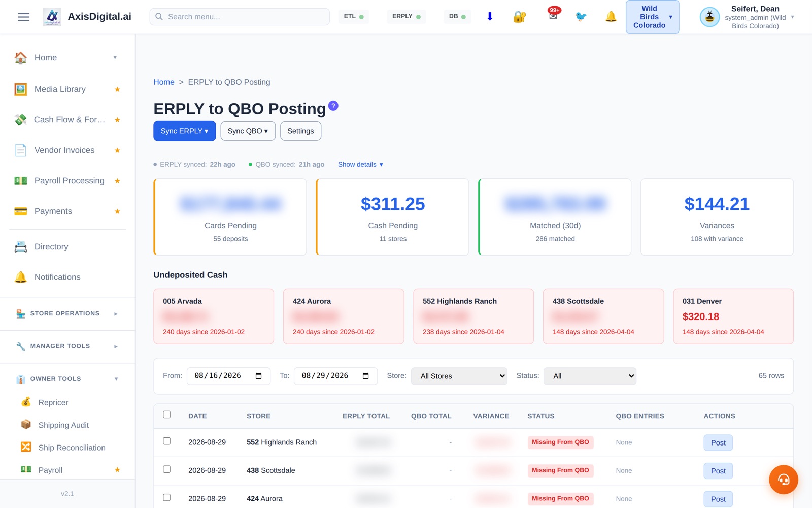Post the 552 Highlands Ranch row
This screenshot has height=508, width=812.
pyautogui.click(x=718, y=442)
